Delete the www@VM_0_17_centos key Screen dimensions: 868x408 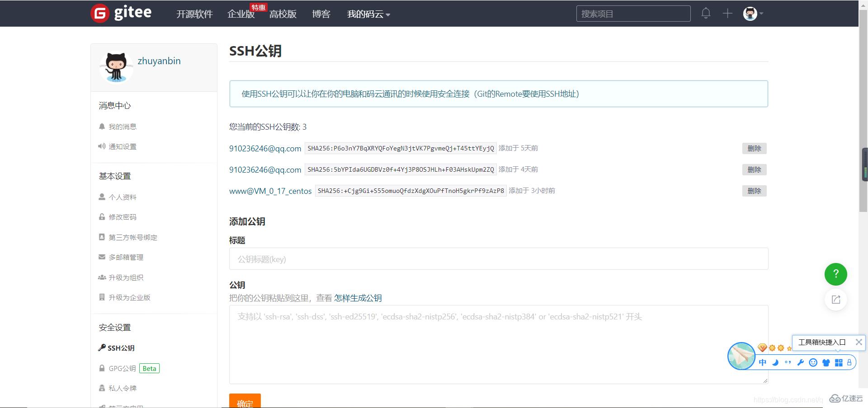[754, 191]
